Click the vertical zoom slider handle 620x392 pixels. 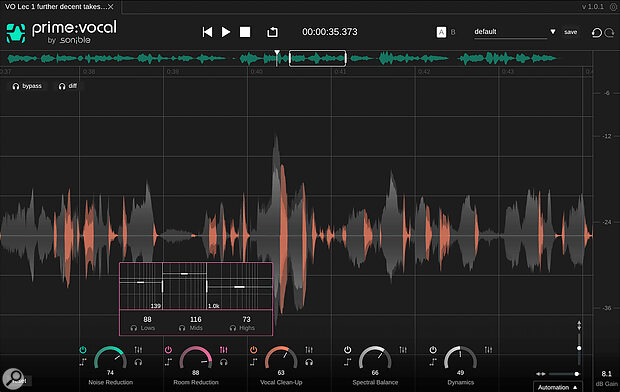pyautogui.click(x=579, y=348)
